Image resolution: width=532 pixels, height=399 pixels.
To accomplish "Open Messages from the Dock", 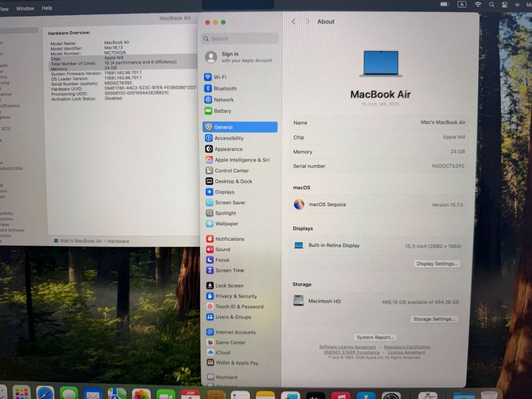I will 69,394.
